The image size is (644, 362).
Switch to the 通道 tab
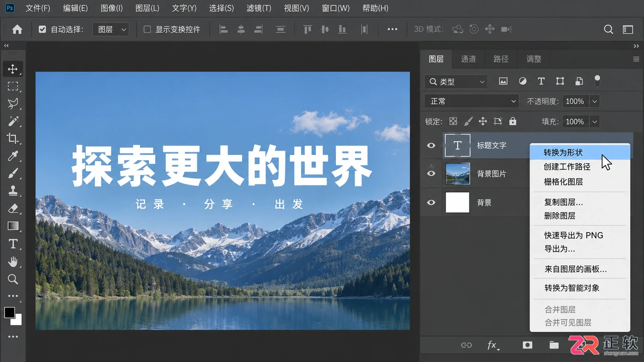click(468, 59)
